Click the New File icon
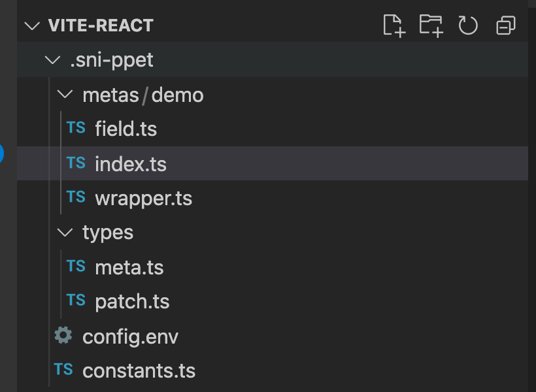This screenshot has width=536, height=392. pos(394,25)
